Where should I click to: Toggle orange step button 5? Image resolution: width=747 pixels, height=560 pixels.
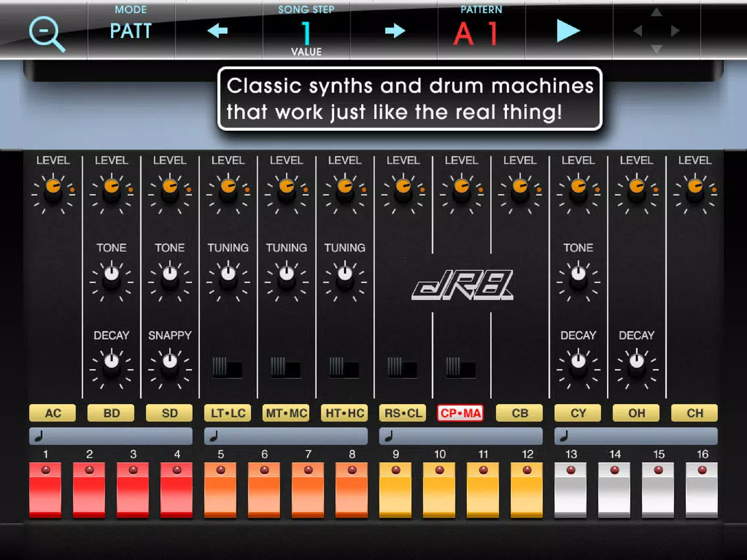pos(220,490)
